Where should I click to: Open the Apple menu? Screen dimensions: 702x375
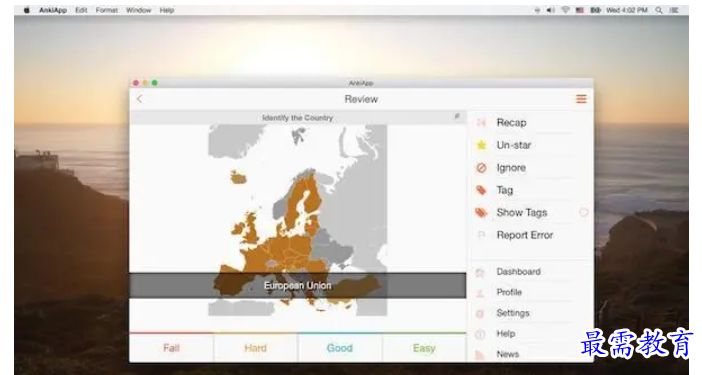pyautogui.click(x=26, y=10)
